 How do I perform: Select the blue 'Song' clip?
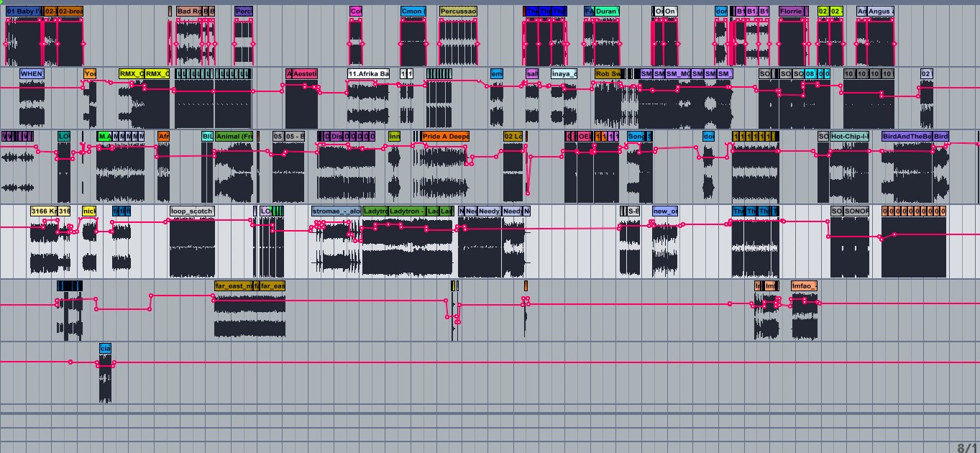tap(637, 136)
